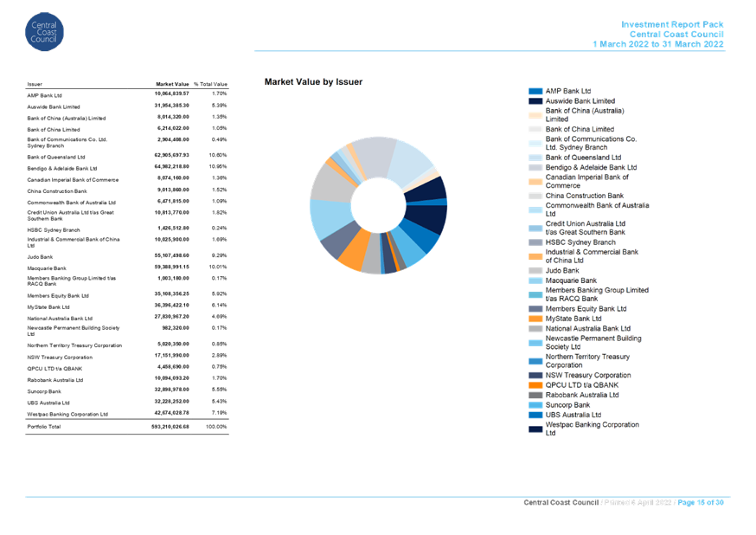This screenshot has width=756, height=535.
Task: Click 'National Australia Bank Ltd' in the legend
Action: coord(587,328)
